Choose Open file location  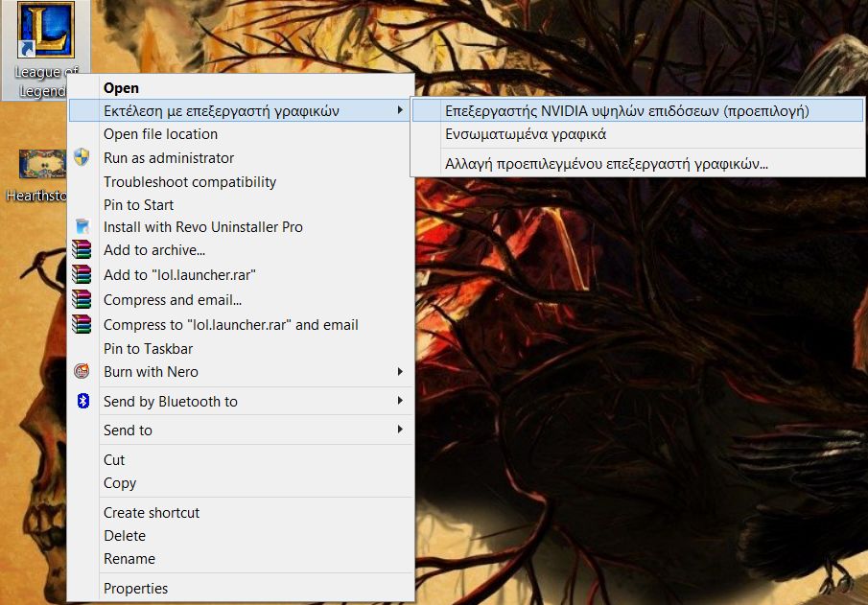[x=241, y=134]
